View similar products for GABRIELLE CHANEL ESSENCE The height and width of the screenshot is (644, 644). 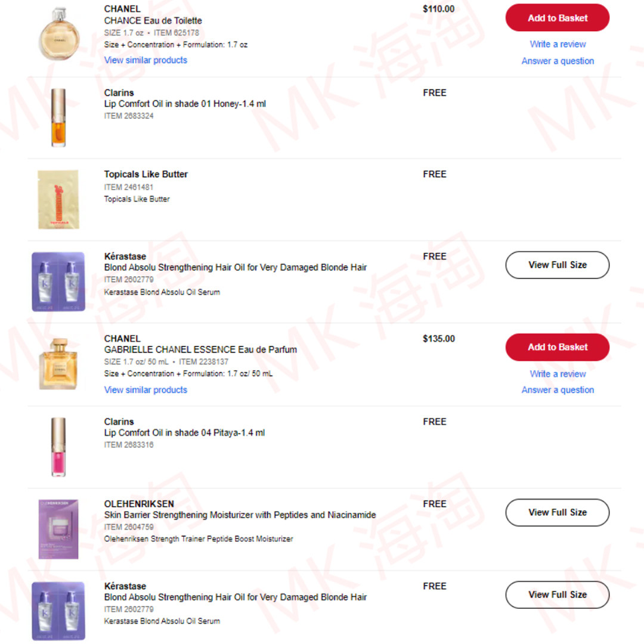pyautogui.click(x=145, y=390)
